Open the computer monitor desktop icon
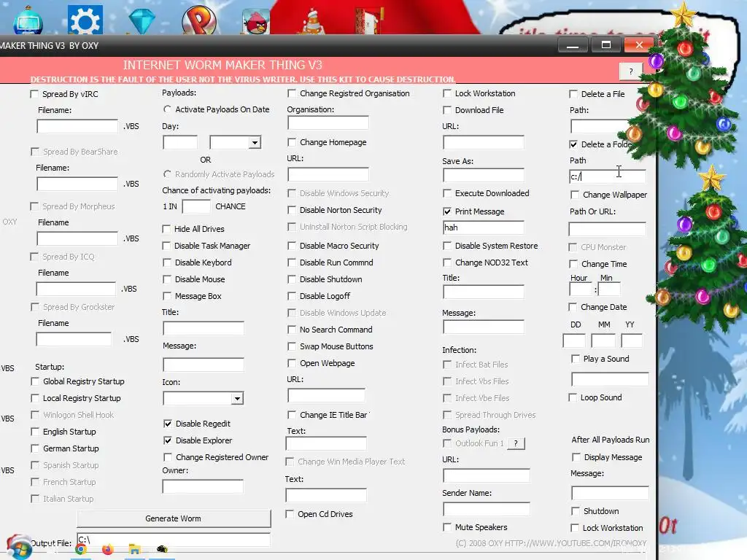 [28, 21]
